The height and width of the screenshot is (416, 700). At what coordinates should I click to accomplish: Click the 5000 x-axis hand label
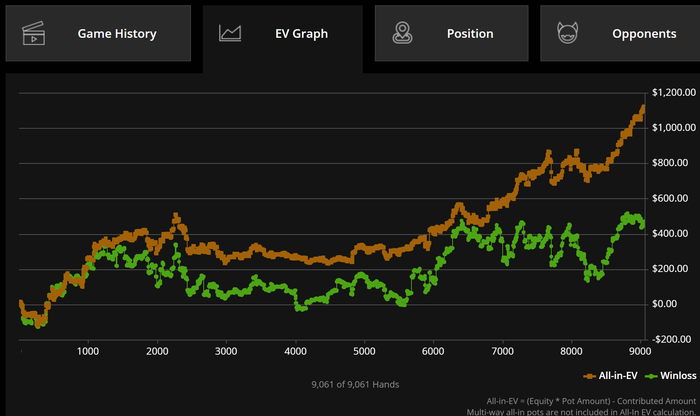[x=364, y=352]
